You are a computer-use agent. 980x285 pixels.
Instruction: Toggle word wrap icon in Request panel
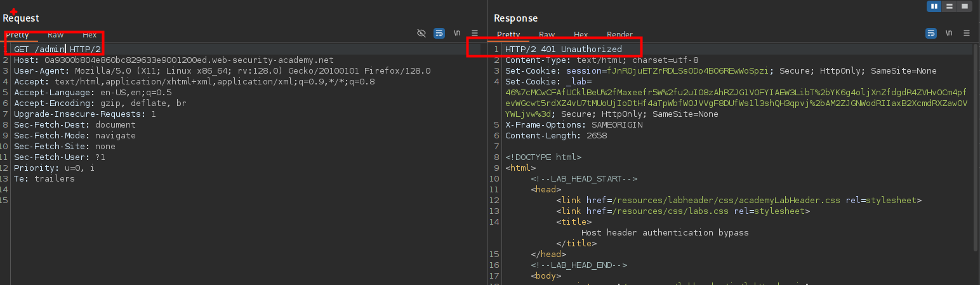439,33
